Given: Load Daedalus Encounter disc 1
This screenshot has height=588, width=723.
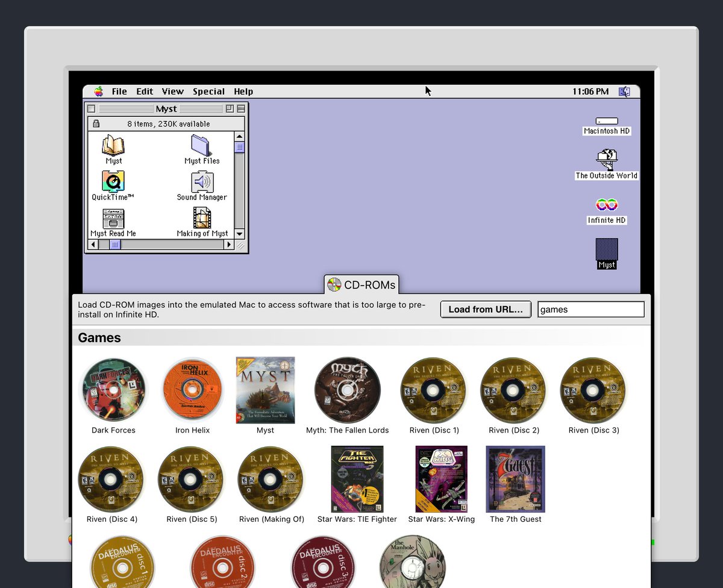Looking at the screenshot, I should click(123, 561).
